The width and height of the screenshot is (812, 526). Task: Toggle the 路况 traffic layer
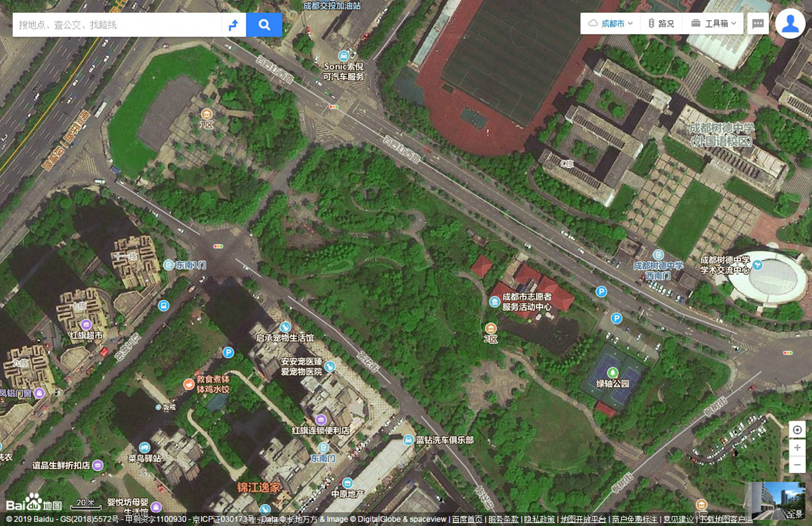(x=661, y=23)
